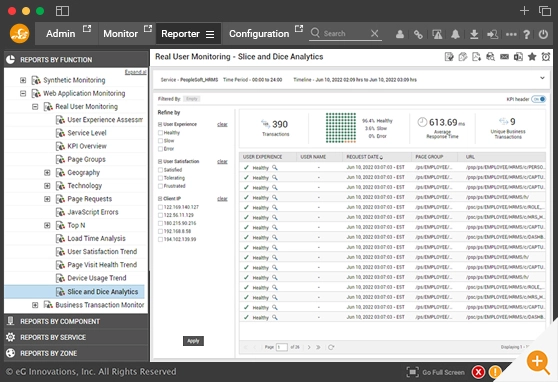Viewport: 558px width, 382px height.
Task: Click the Apply button
Action: point(193,341)
